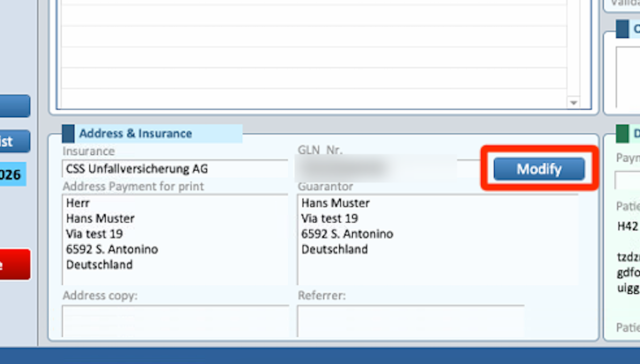Viewport: 640px width, 364px height.
Task: Select the empty Address copy box
Action: [175, 320]
